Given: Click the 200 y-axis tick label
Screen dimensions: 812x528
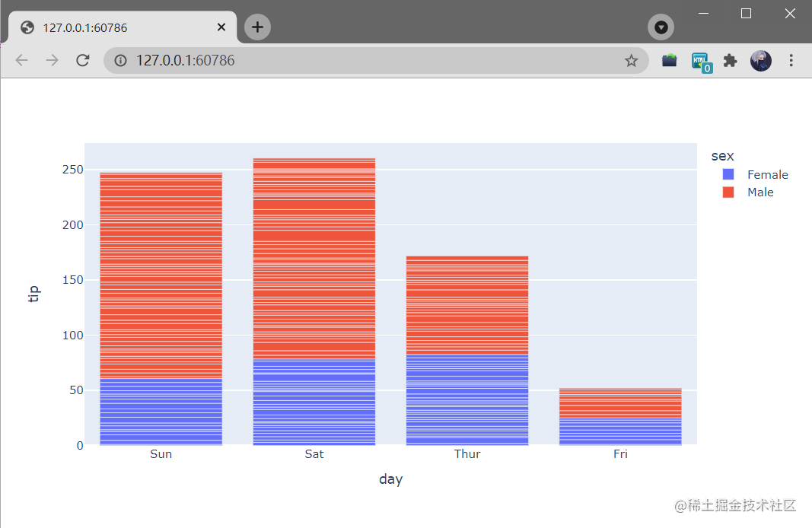Looking at the screenshot, I should pyautogui.click(x=72, y=224).
